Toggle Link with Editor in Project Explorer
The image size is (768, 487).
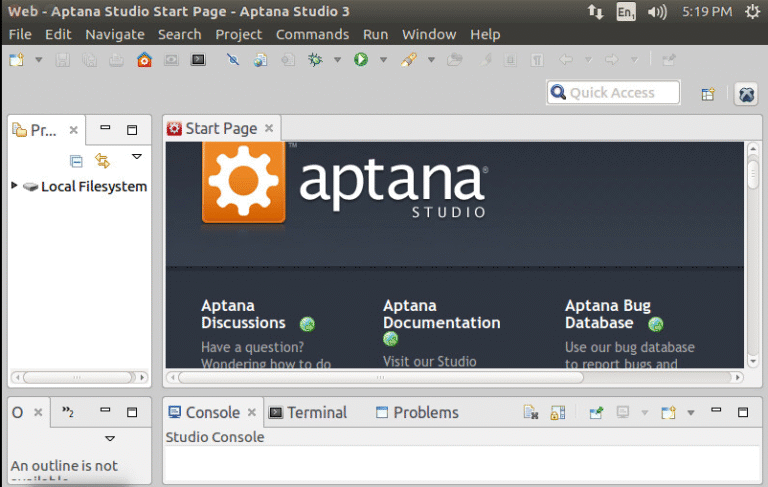(102, 160)
